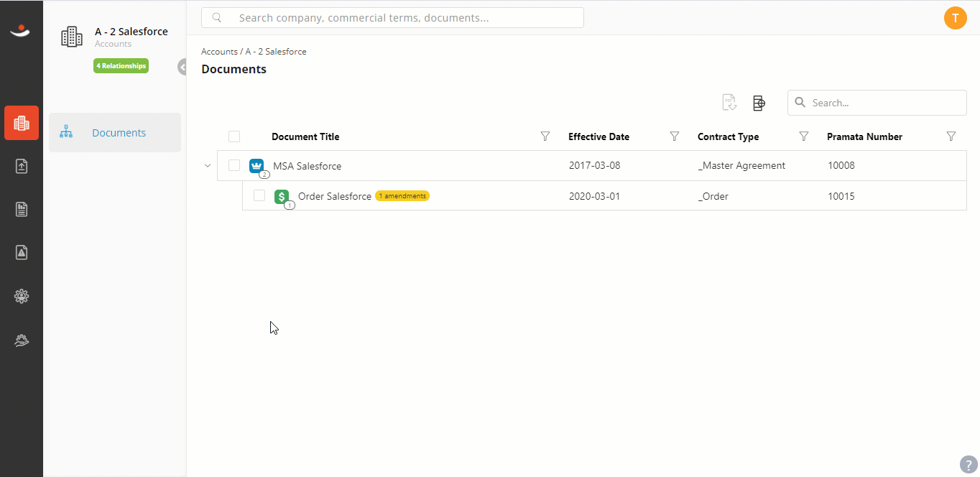This screenshot has width=980, height=477.
Task: Click the document search toolbar icon
Action: coord(759,103)
